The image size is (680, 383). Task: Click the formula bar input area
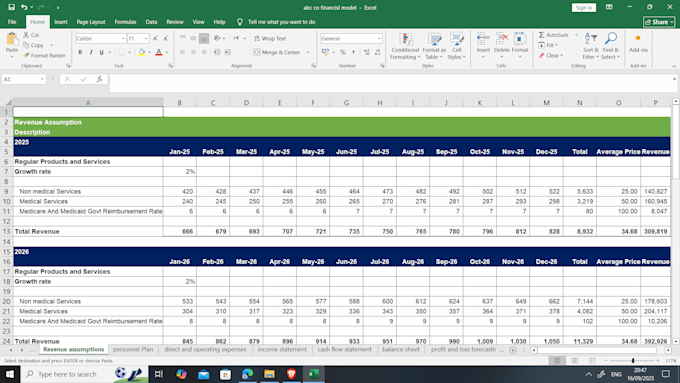(x=390, y=82)
